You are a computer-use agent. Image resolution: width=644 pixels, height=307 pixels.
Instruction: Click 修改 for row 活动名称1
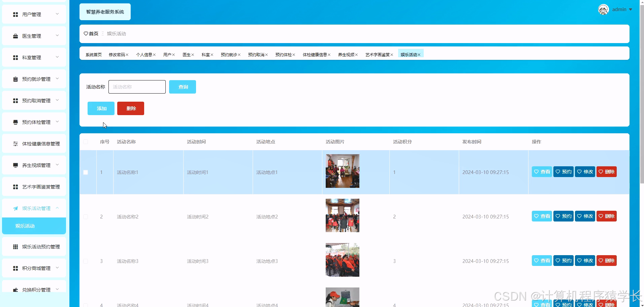point(585,172)
